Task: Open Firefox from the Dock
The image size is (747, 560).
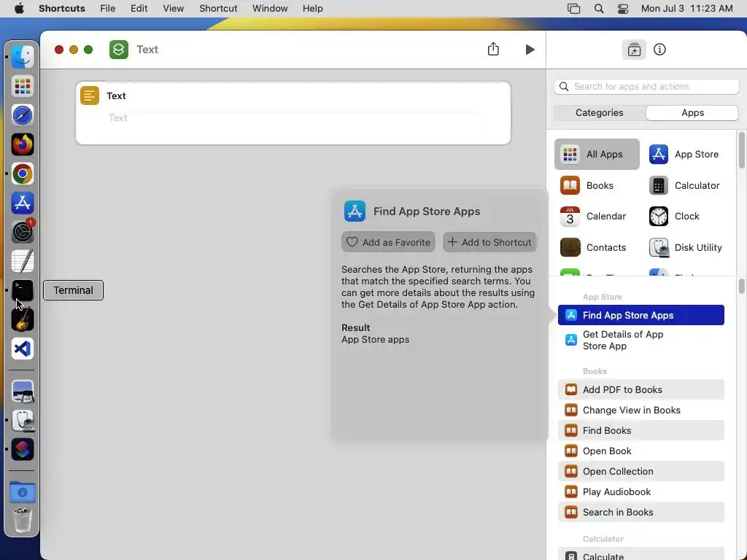Action: pyautogui.click(x=23, y=145)
